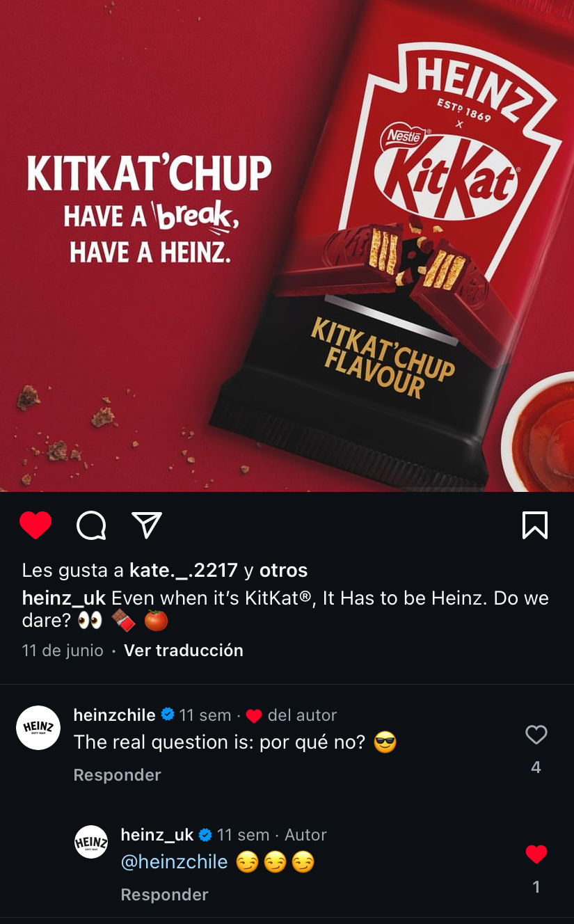Viewport: 574px width, 924px height.
Task: Tap heinz_uk's verified badge in reply
Action: click(x=205, y=834)
